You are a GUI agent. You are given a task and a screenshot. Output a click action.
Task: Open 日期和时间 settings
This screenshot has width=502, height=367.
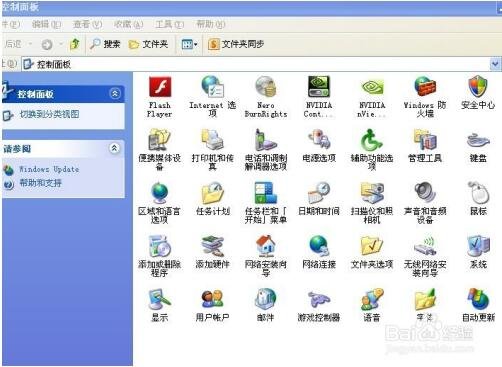click(x=319, y=199)
